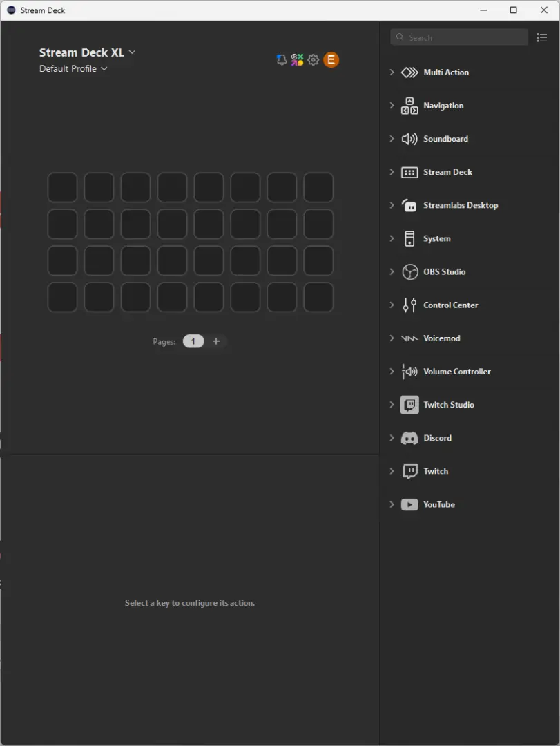Maximize the Stream Deck window
This screenshot has height=746, width=560.
click(x=513, y=10)
